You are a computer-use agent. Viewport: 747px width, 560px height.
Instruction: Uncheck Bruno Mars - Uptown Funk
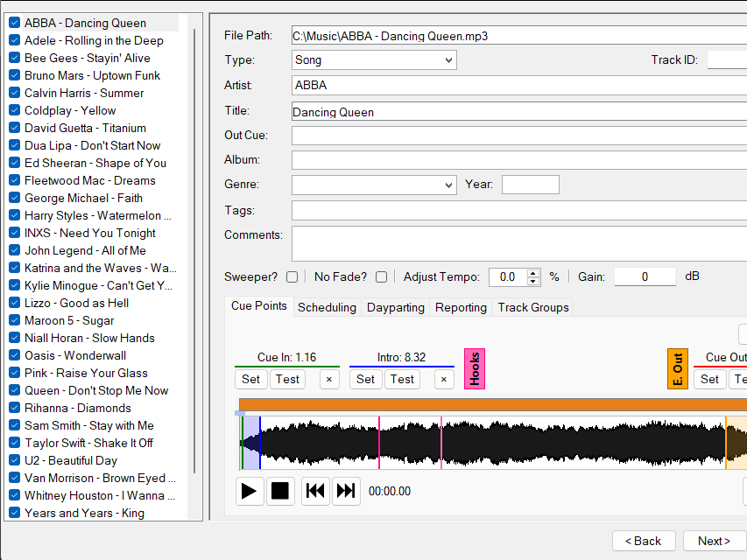point(15,75)
